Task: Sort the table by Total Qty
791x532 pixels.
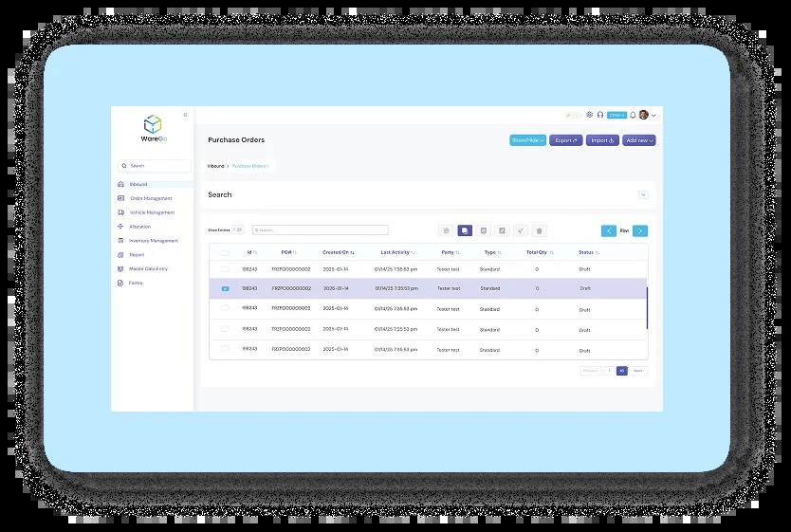Action: pos(540,252)
